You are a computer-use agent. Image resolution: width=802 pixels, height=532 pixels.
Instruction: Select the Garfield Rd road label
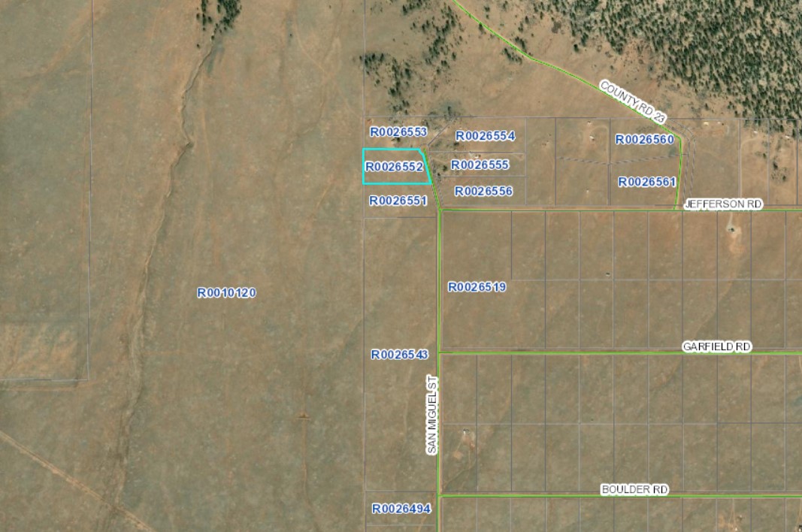pyautogui.click(x=716, y=346)
